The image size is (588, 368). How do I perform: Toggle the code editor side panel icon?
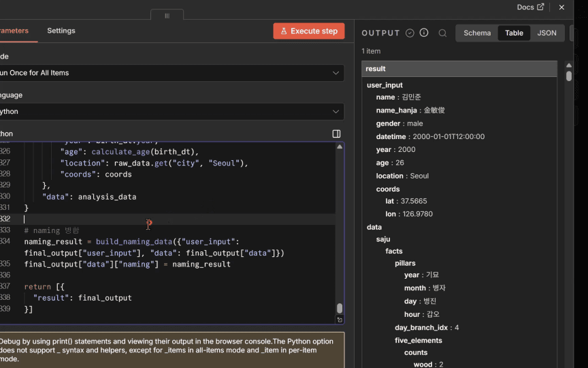pyautogui.click(x=336, y=134)
